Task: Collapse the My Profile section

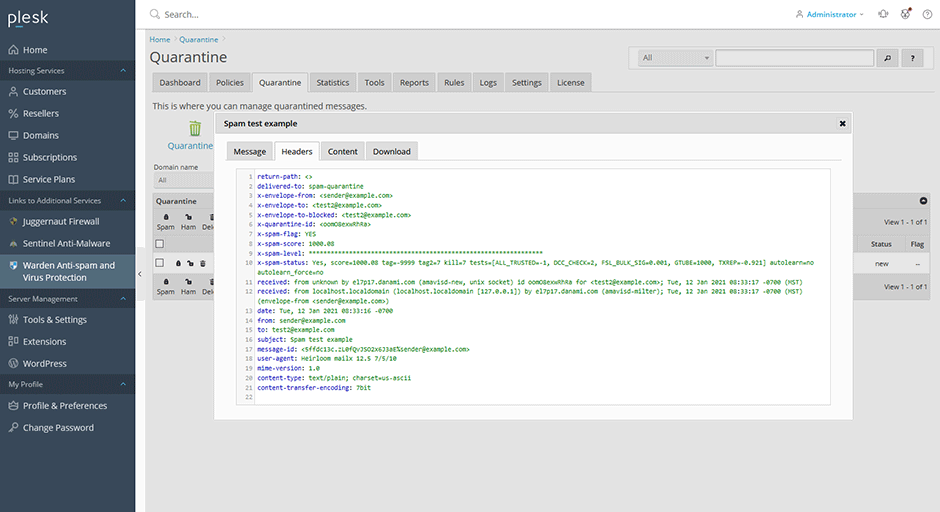Action: point(123,384)
